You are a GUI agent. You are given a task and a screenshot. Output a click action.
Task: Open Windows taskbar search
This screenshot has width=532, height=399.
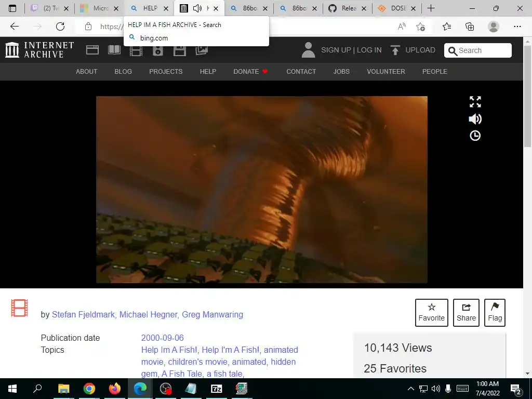coord(37,389)
